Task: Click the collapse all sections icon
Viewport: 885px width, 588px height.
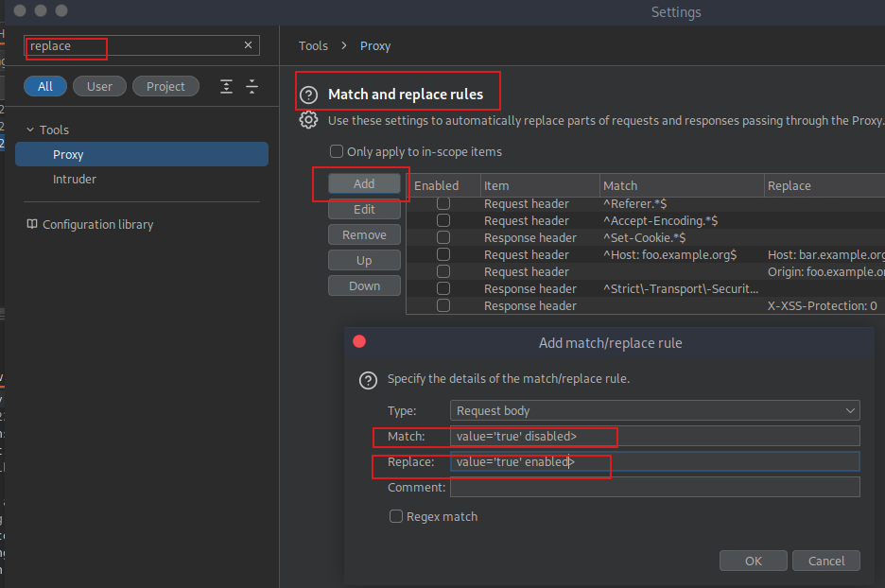Action: pyautogui.click(x=252, y=86)
